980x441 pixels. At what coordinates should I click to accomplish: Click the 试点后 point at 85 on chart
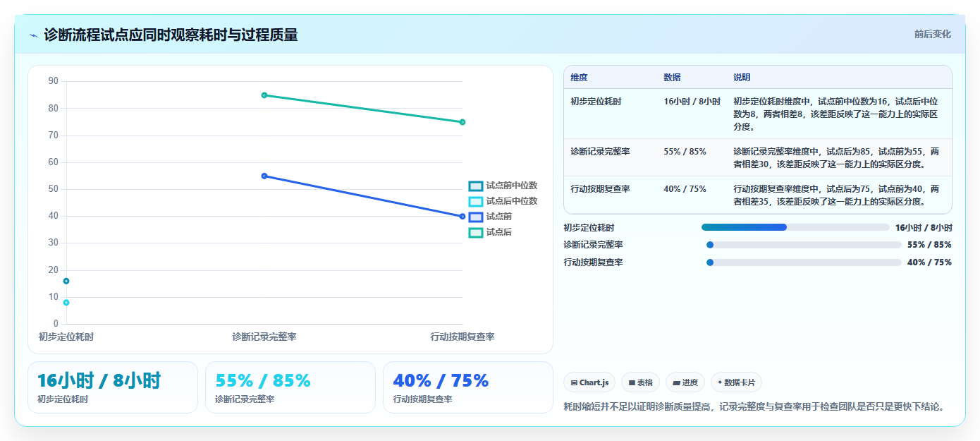[x=264, y=95]
